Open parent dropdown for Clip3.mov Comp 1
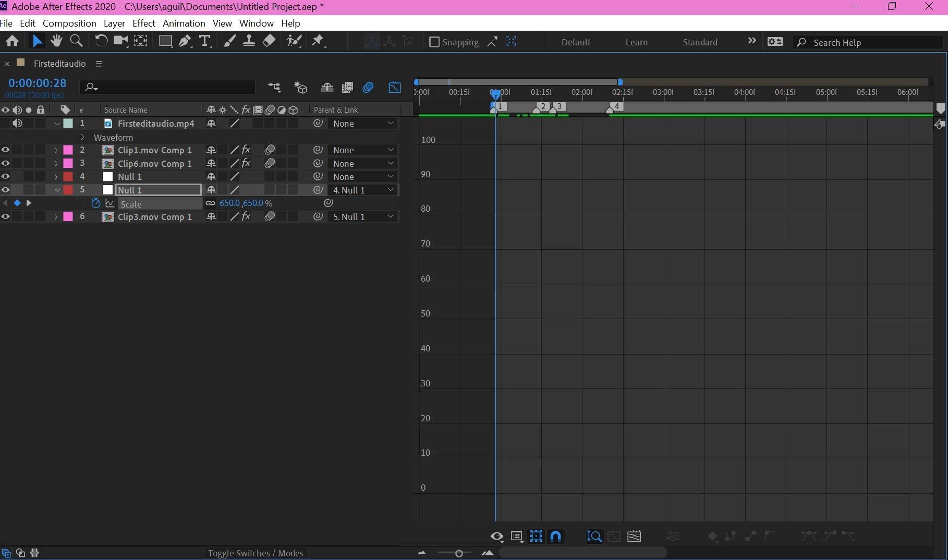948x560 pixels. (x=363, y=216)
